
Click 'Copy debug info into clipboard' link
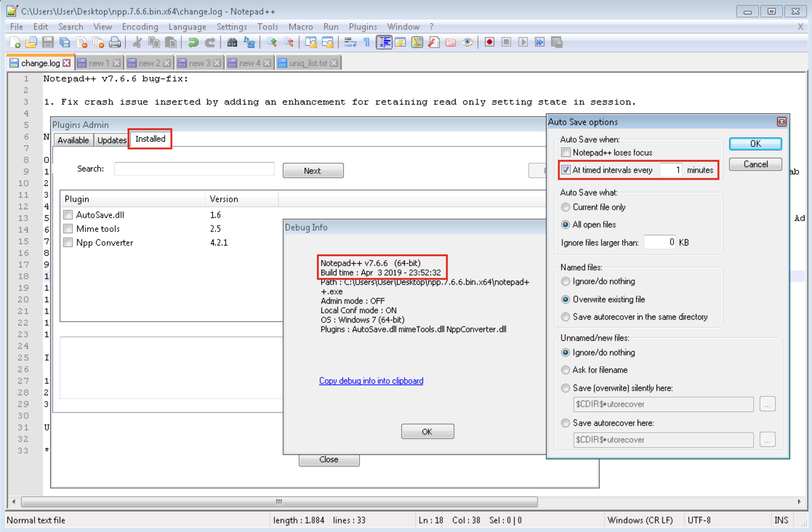[x=371, y=381]
